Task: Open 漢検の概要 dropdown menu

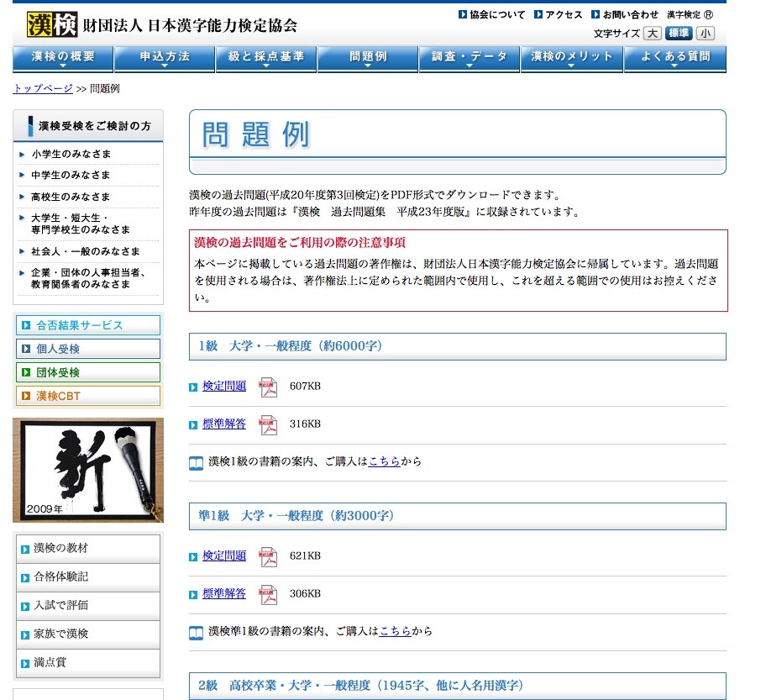Action: click(x=63, y=59)
